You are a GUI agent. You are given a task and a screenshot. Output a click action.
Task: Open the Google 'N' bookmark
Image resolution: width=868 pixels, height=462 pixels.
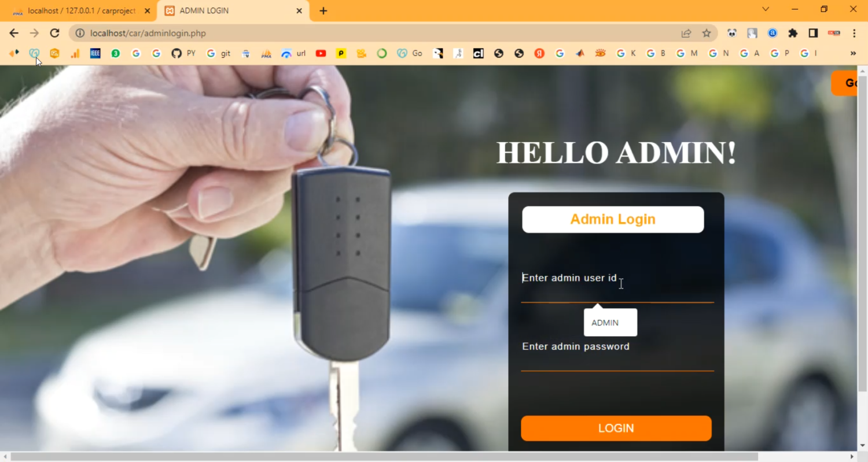[x=719, y=53]
